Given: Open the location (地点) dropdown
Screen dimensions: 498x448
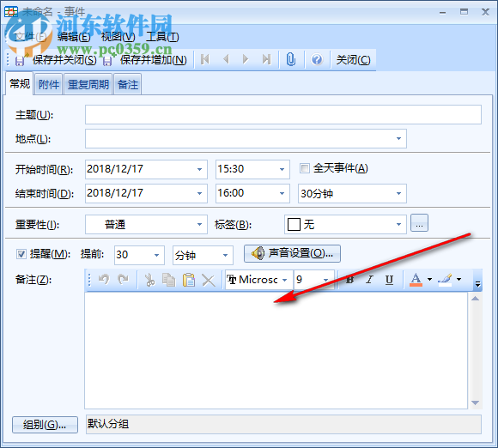Looking at the screenshot, I should (398, 138).
